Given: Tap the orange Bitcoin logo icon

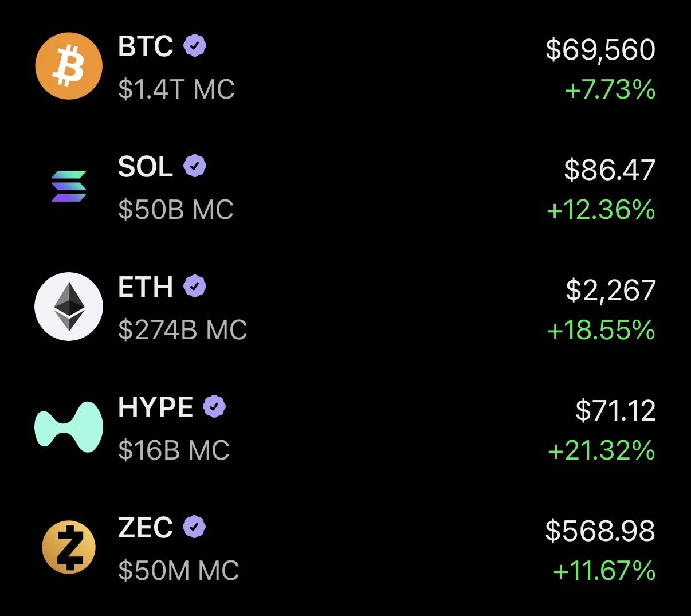Looking at the screenshot, I should pos(69,66).
